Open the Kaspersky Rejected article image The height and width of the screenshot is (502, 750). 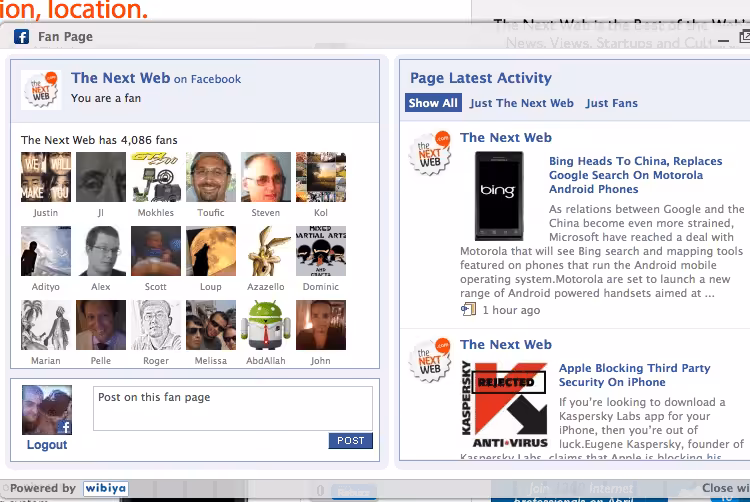504,404
